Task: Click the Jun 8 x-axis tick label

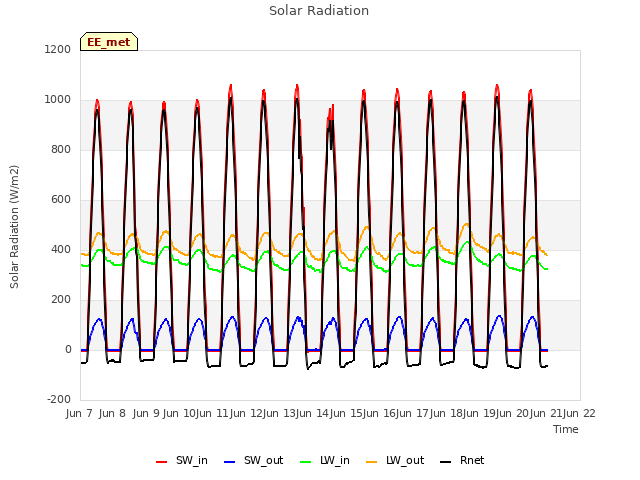Action: [x=112, y=413]
